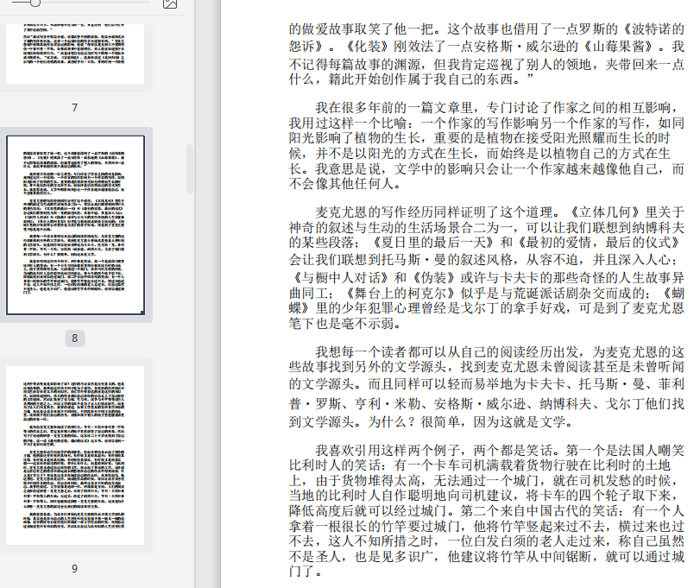Viewport: 700px width, 588px height.
Task: Click the line 不会像其他任何人。
Action: [x=344, y=184]
